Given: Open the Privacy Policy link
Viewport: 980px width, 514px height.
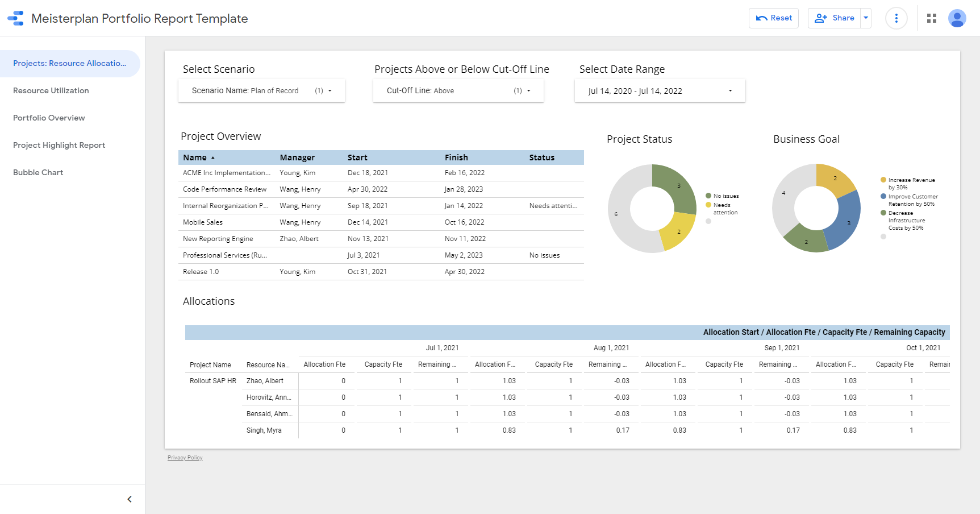Looking at the screenshot, I should pos(185,458).
